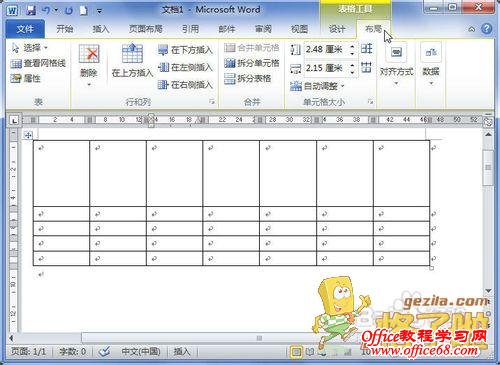
Task: Increase row height with up spinner
Action: pos(352,46)
